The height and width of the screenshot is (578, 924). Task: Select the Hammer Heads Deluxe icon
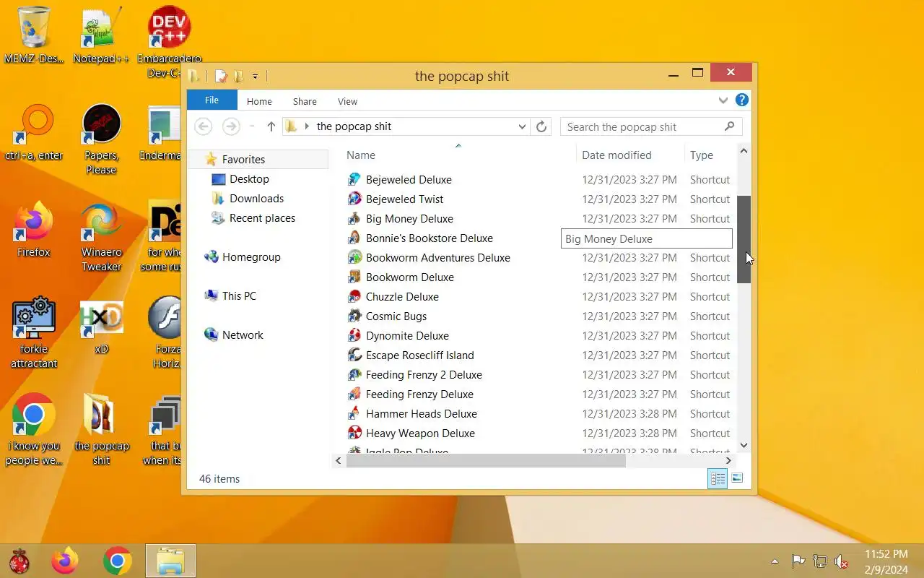pos(354,413)
